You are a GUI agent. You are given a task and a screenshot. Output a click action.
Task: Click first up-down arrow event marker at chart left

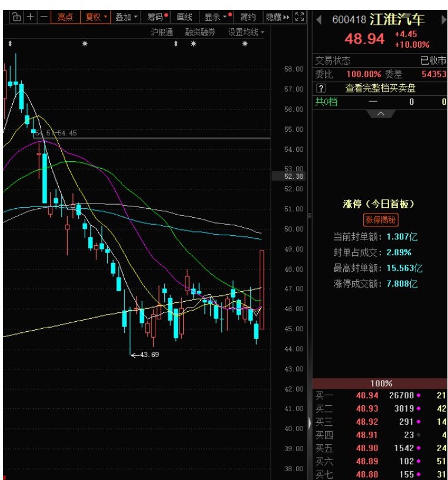coord(10,44)
